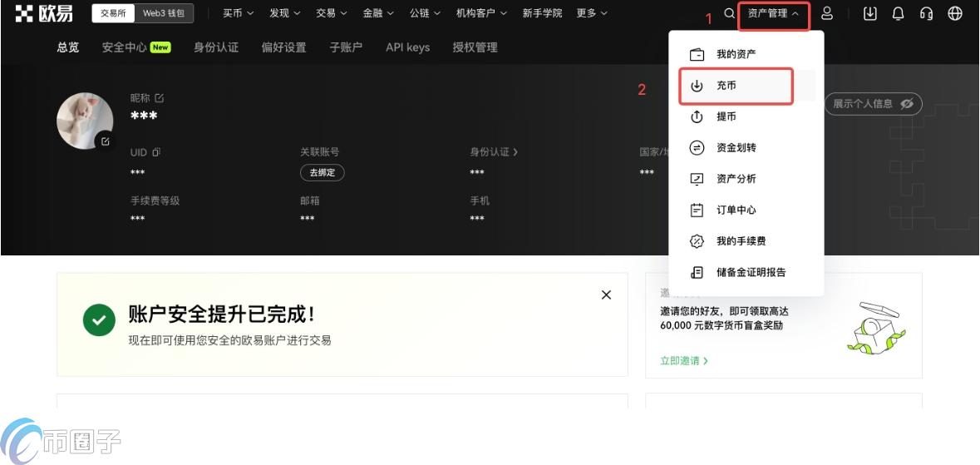Expand the 机构客户 menu
Viewport: 980px width, 465px height.
tap(481, 13)
